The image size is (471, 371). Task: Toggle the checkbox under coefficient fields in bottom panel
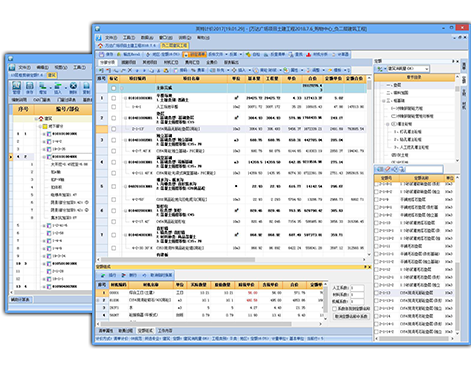tap(334, 309)
